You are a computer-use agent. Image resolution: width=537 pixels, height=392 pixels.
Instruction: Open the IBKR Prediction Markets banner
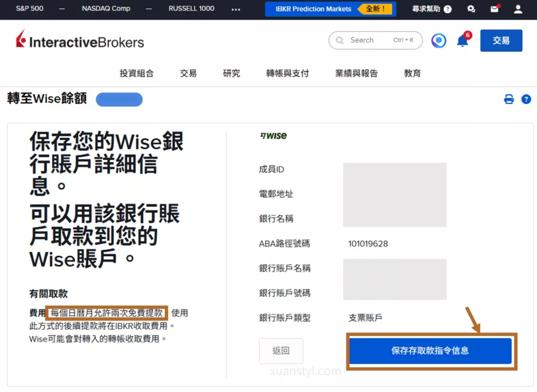pyautogui.click(x=330, y=9)
